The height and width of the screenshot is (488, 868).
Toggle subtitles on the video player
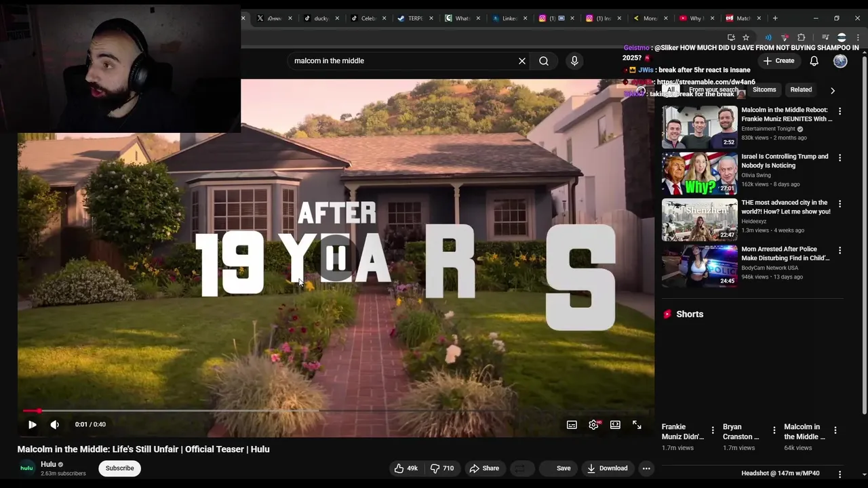pos(572,424)
